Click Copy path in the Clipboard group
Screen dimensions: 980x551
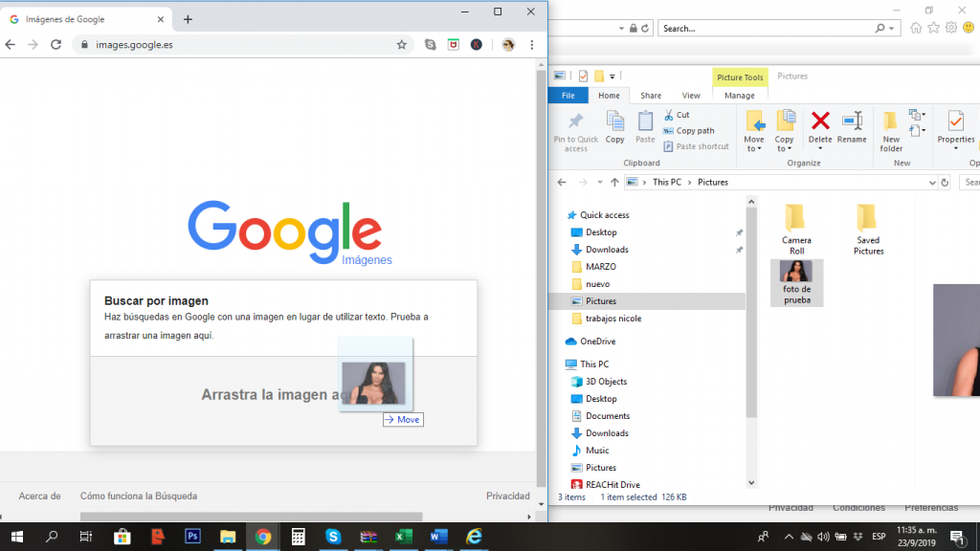[x=688, y=130]
